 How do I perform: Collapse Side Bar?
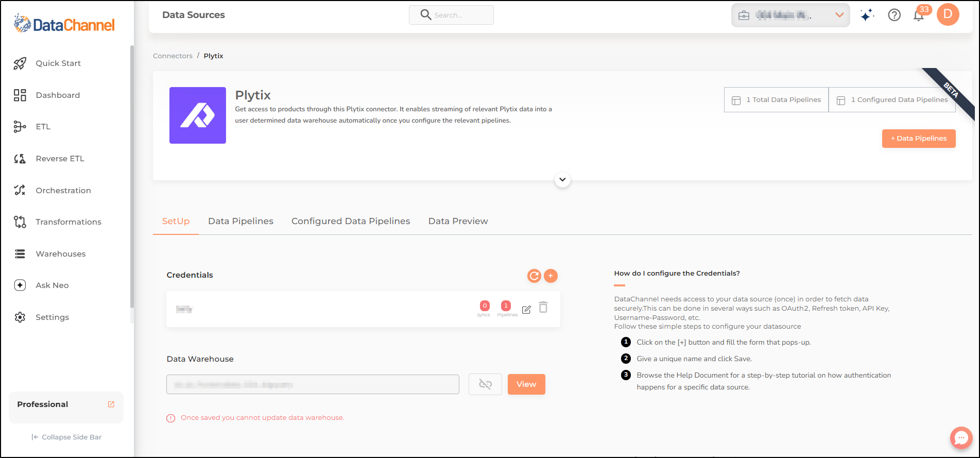coord(66,437)
